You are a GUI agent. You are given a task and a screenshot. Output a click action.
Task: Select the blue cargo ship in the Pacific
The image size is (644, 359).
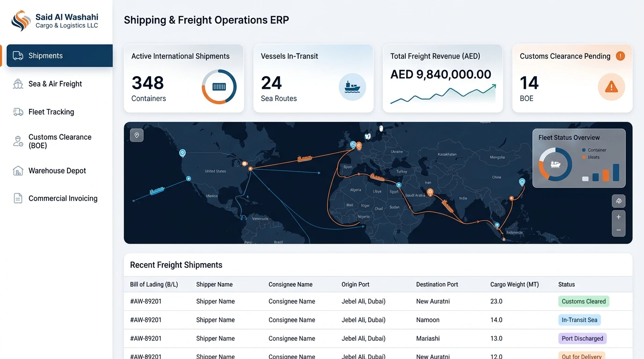tap(157, 191)
